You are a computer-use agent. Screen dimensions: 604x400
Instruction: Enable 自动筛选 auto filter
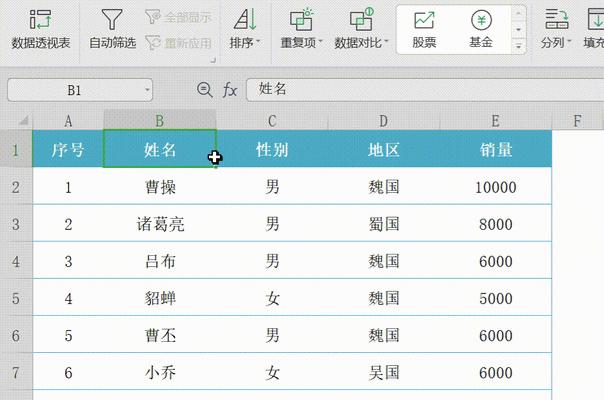pyautogui.click(x=112, y=30)
